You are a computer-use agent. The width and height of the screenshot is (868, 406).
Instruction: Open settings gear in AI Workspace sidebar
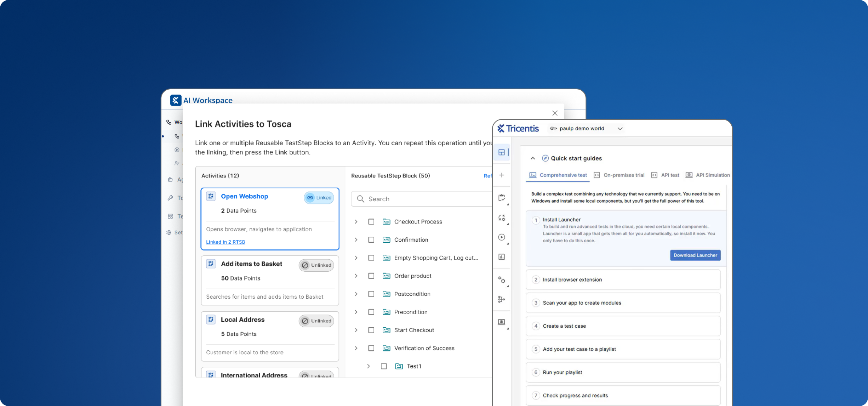click(169, 232)
